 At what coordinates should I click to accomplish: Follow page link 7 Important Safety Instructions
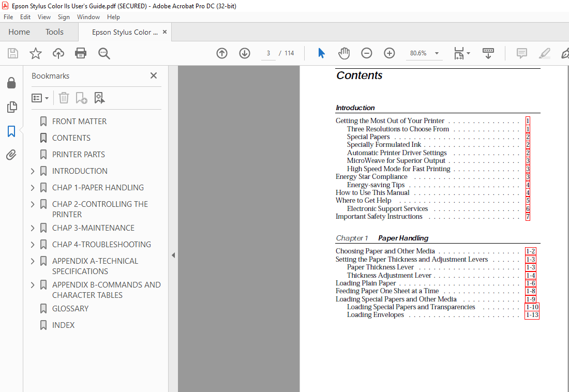[528, 217]
